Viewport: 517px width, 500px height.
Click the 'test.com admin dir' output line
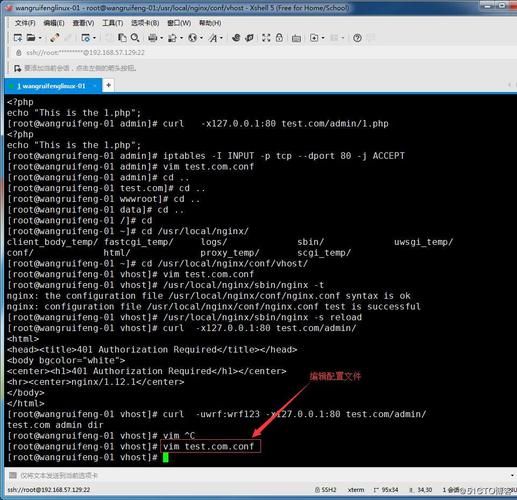point(55,425)
